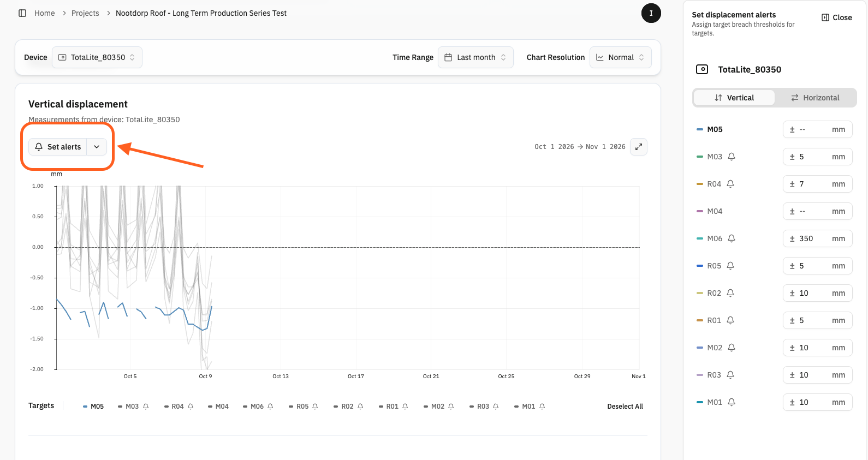Click the panel icon beside Close
This screenshot has height=460, width=868.
(825, 17)
